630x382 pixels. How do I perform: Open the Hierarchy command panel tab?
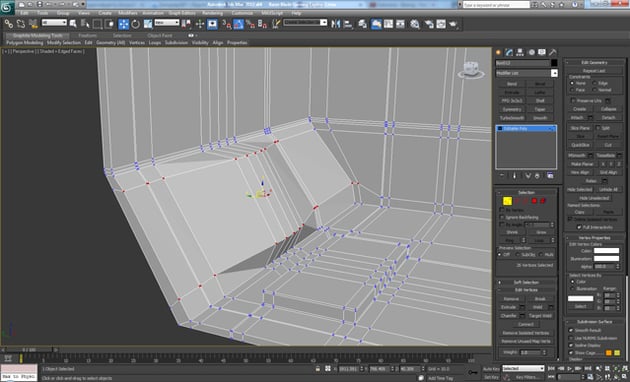[520, 52]
